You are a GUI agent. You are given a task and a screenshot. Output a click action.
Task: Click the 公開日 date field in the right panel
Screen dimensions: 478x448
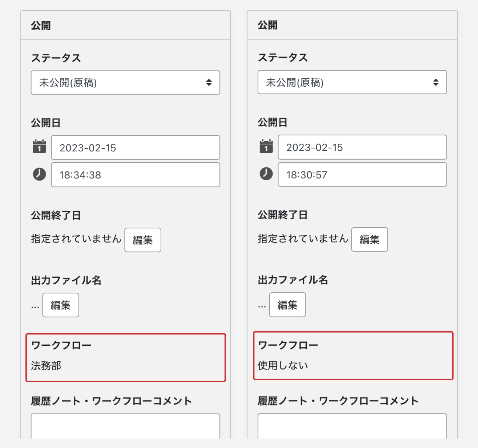tap(362, 147)
